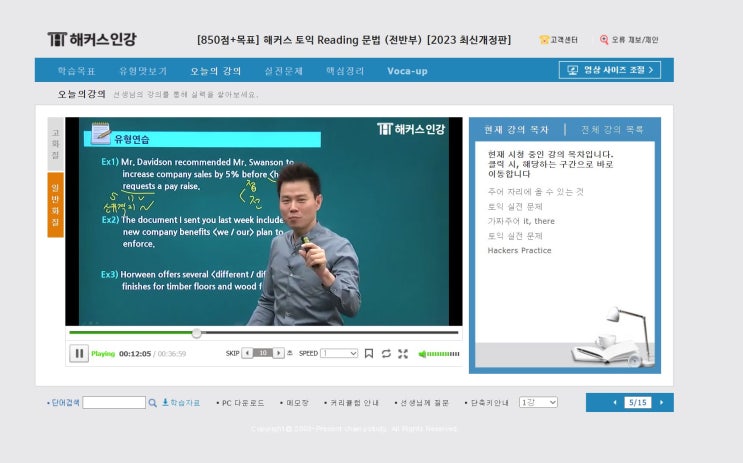Click the 해커스인강 logo inside the video
Image resolution: width=743 pixels, height=463 pixels.
tap(411, 129)
